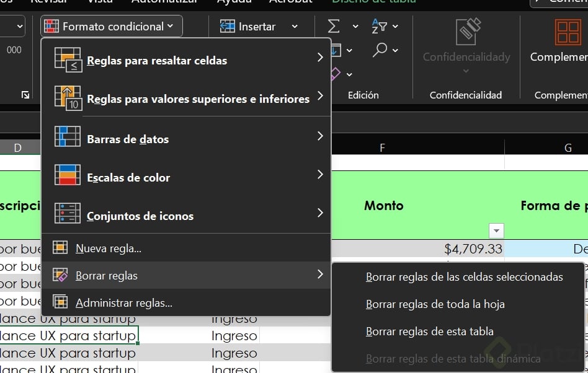Screen dimensions: 588x373
Task: Click the Complementos grid icon
Action: (x=568, y=32)
